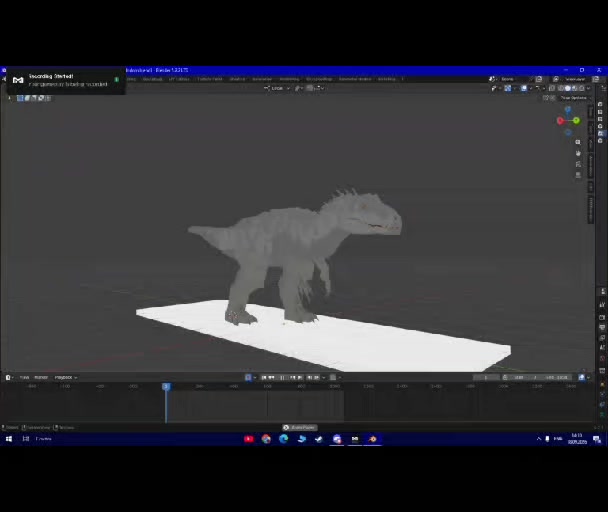Click the new view layer icon

pyautogui.click(x=596, y=79)
